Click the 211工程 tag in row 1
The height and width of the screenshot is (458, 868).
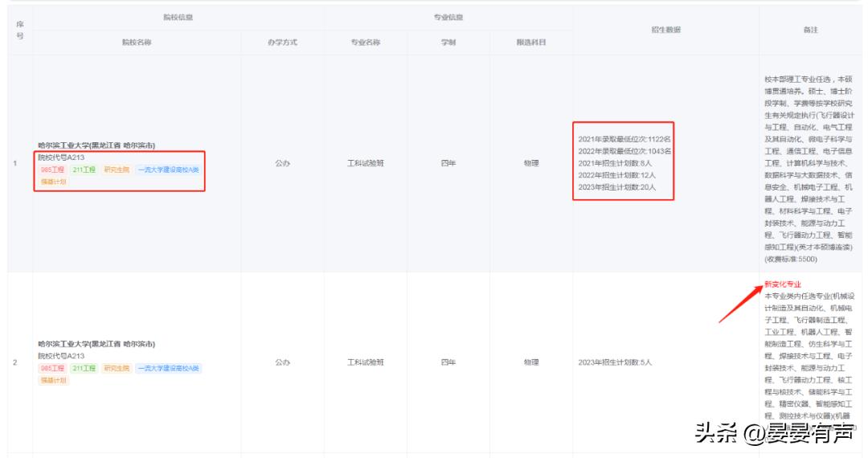click(84, 170)
